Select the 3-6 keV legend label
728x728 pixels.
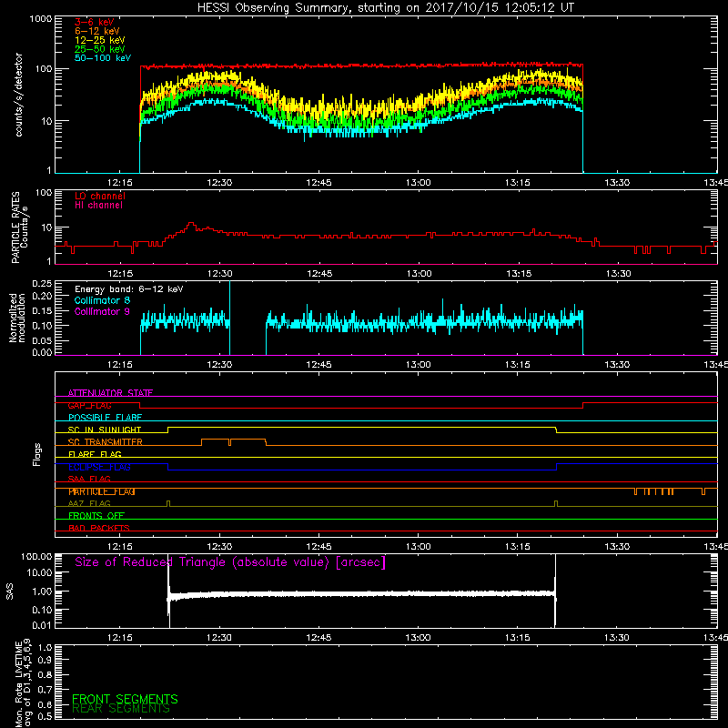95,22
